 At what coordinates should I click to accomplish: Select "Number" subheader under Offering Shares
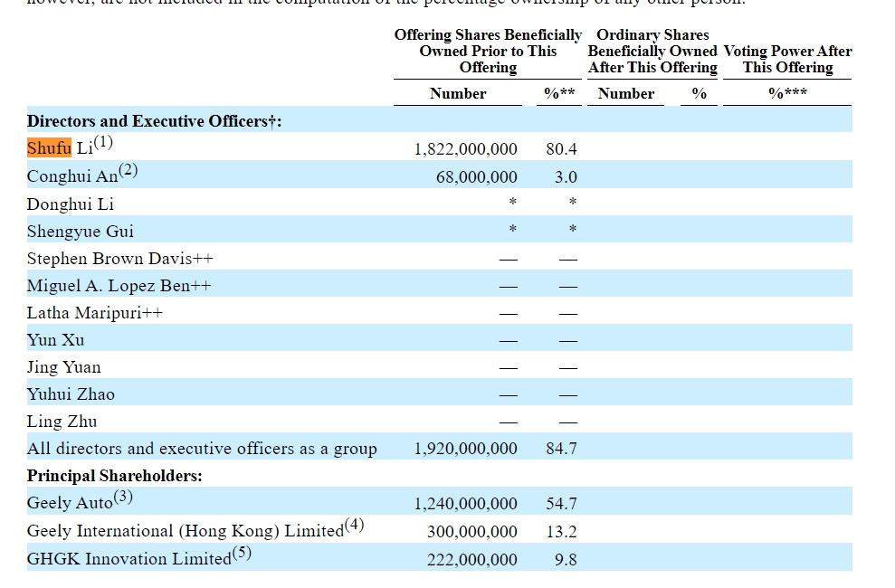coord(458,93)
